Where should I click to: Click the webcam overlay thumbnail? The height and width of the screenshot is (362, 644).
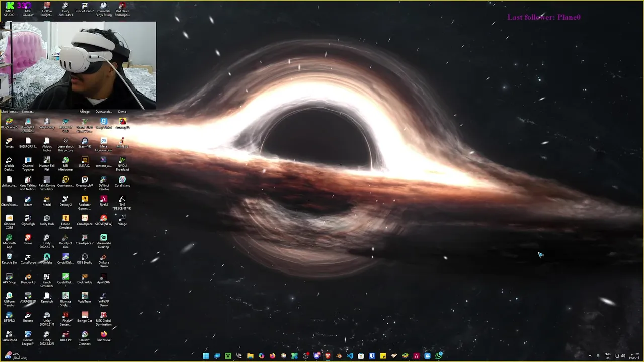point(78,65)
